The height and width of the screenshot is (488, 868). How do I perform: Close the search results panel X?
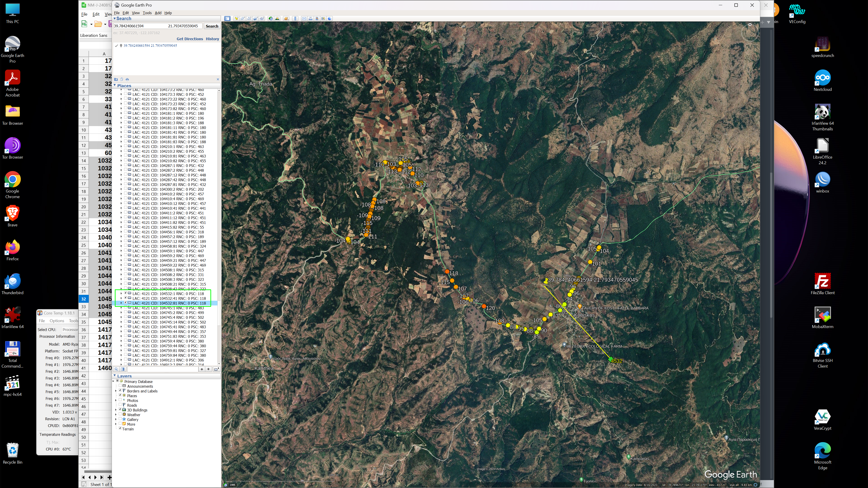pyautogui.click(x=218, y=80)
